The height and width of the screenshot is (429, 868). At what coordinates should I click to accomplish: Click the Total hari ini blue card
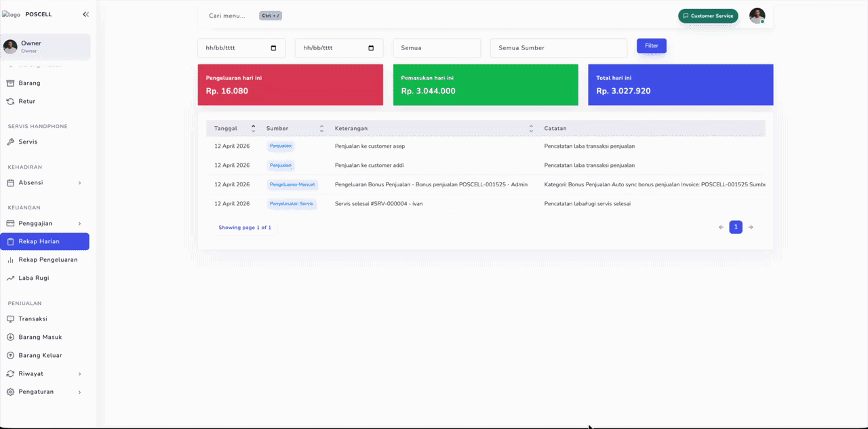pyautogui.click(x=681, y=85)
